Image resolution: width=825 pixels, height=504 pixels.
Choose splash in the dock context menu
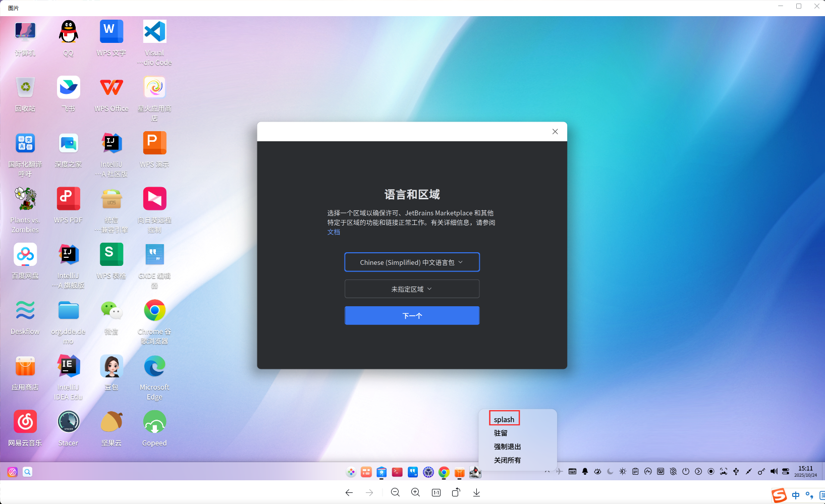(504, 419)
